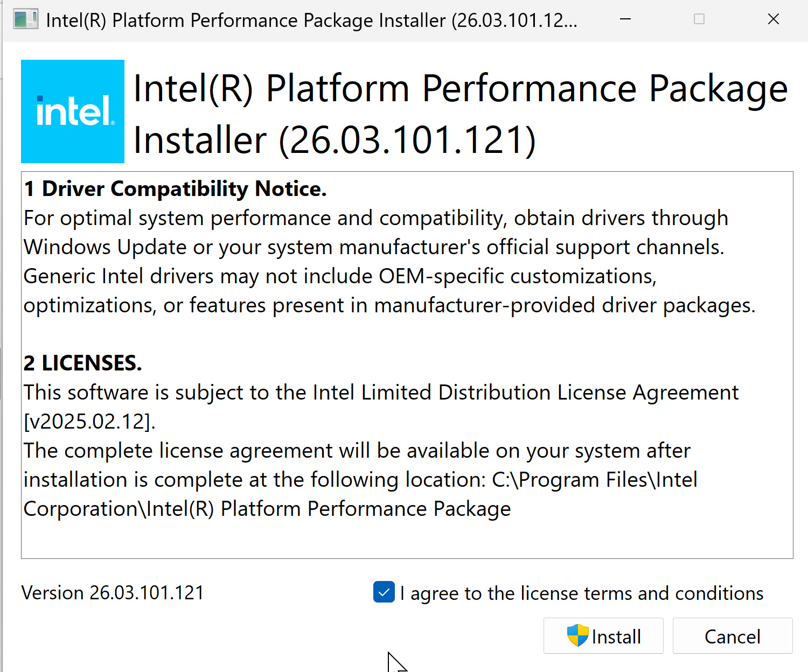808x672 pixels.
Task: Click the "2 LICENSES." heading
Action: [82, 363]
